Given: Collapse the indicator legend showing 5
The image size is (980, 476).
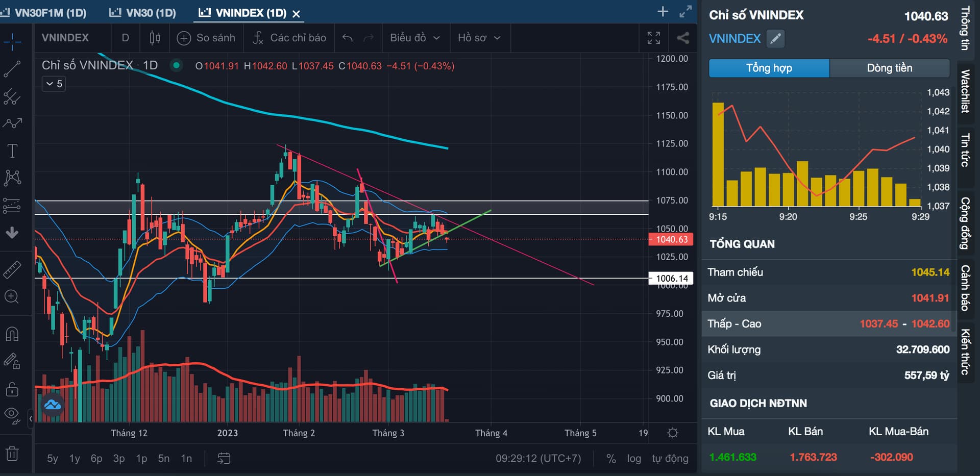Looking at the screenshot, I should 54,84.
